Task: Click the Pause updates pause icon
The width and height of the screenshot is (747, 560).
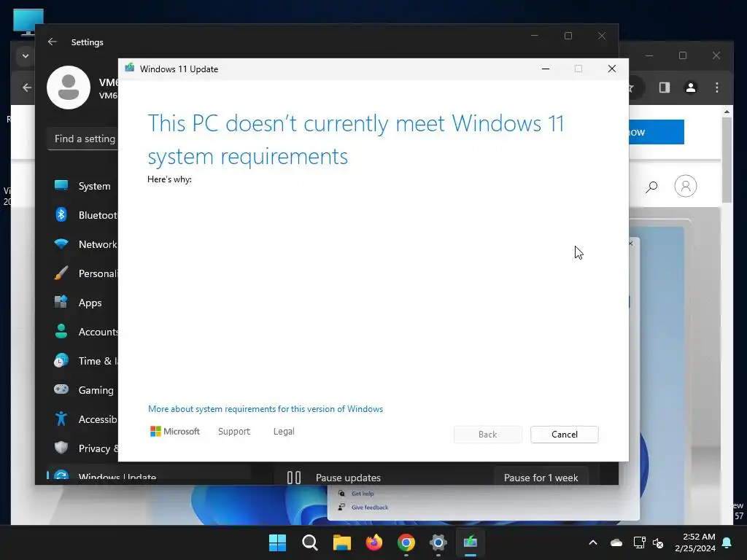Action: click(294, 478)
